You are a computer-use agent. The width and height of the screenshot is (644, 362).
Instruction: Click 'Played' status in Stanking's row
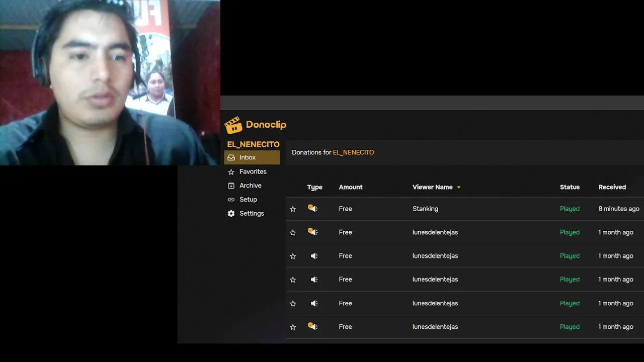click(x=570, y=209)
